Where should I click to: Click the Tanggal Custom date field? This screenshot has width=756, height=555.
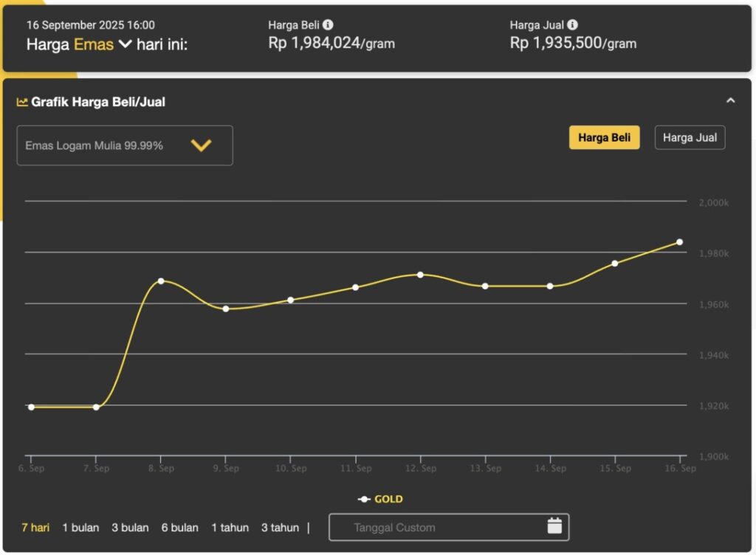click(x=436, y=528)
